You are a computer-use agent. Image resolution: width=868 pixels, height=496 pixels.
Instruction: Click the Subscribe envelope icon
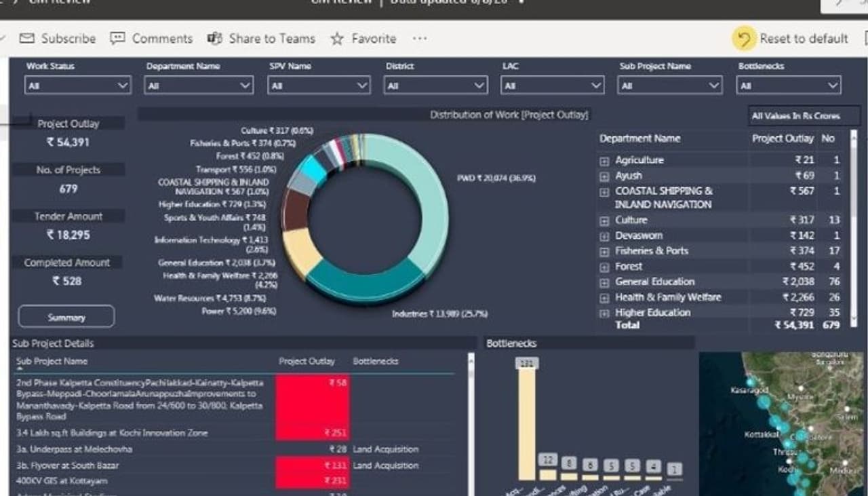point(27,39)
